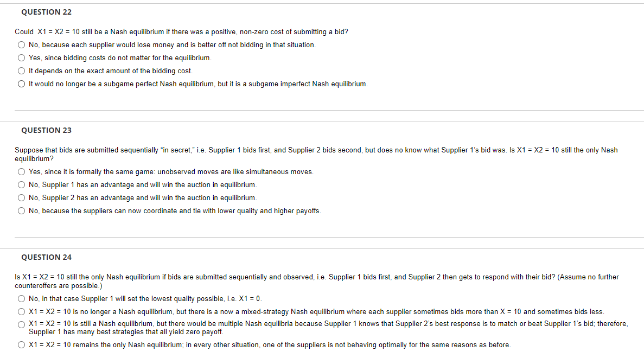Choose "No, Supplier 2 has an advantage" answer

point(21,197)
